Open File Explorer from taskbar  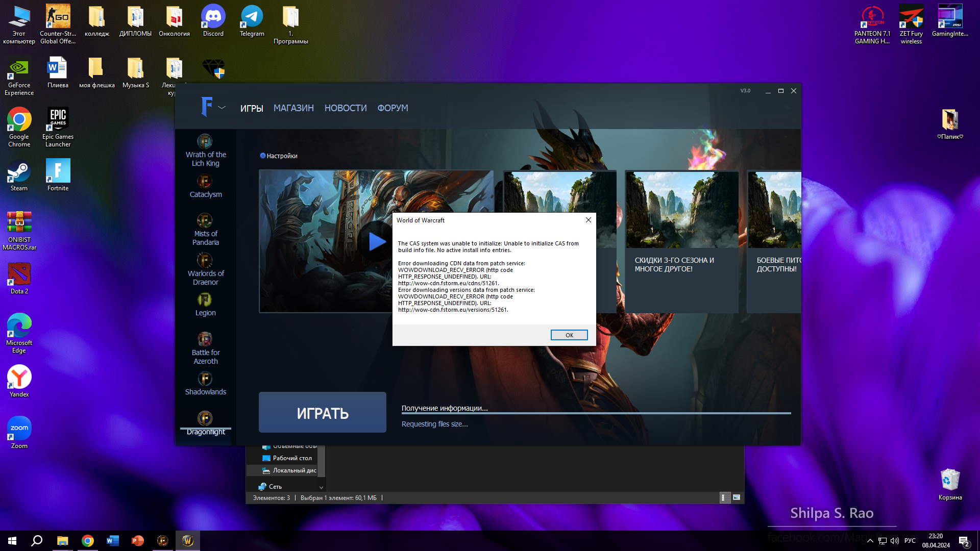[62, 541]
